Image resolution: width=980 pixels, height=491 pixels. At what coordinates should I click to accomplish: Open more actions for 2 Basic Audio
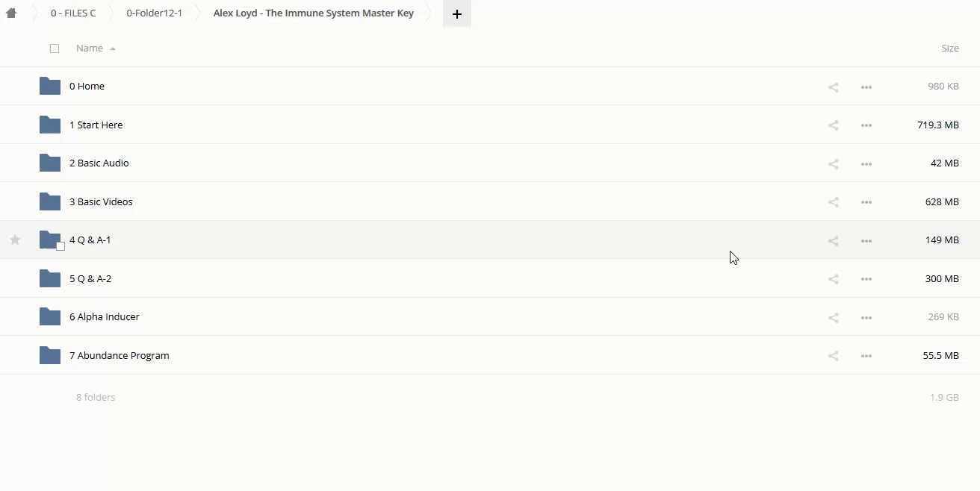tap(866, 164)
